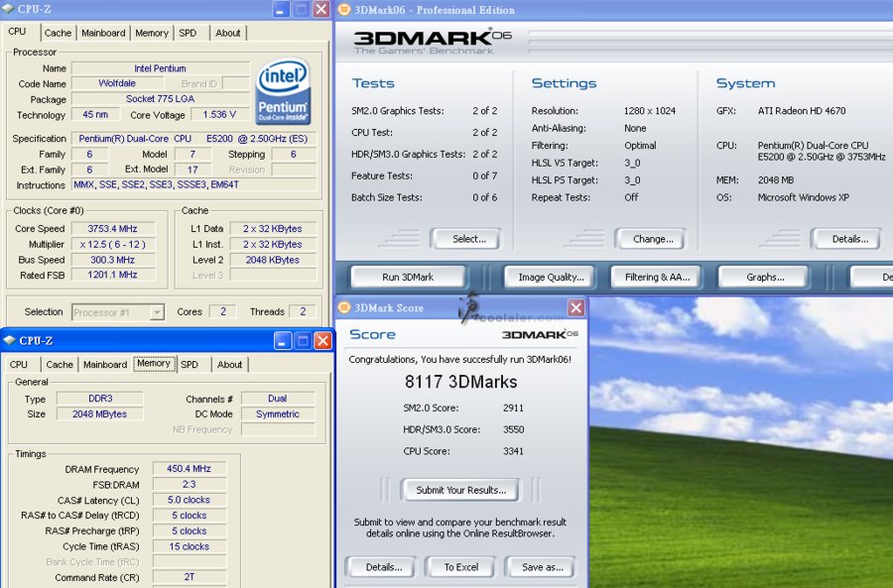Click the DC Mode value Symmetric
Screen dimensions: 893x588
coord(278,413)
